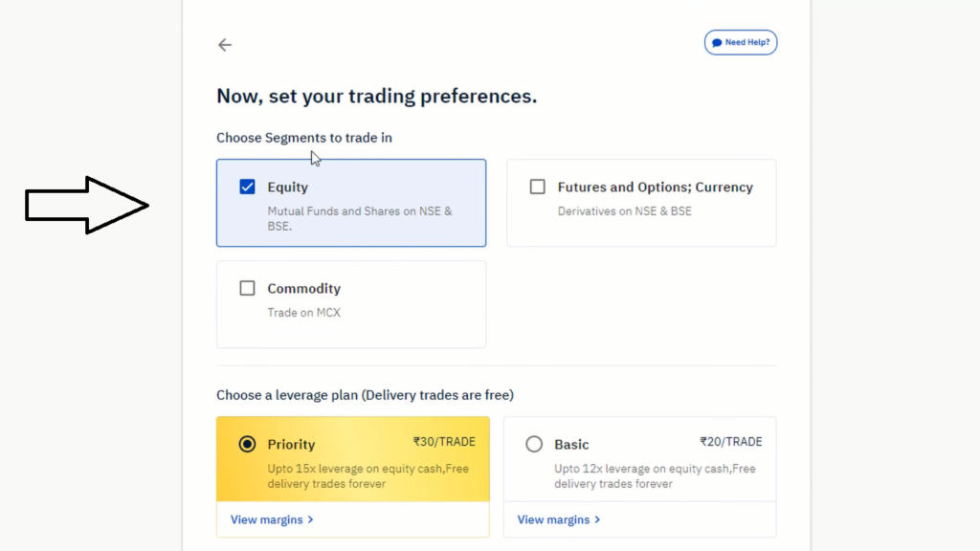Viewport: 980px width, 551px height.
Task: Click chevron next to Basic View margins
Action: tap(597, 519)
